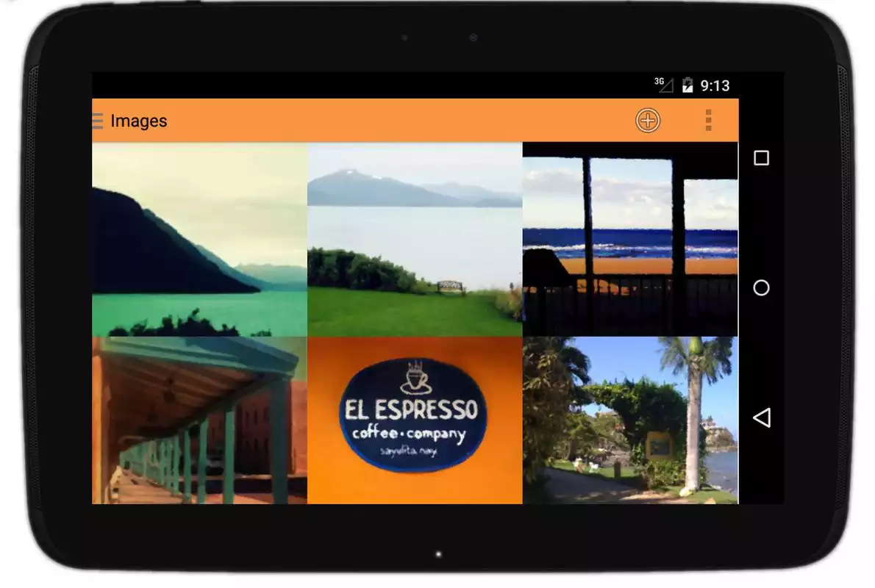Tap the 3G signal status icon
This screenshot has width=875, height=588.
tap(664, 85)
